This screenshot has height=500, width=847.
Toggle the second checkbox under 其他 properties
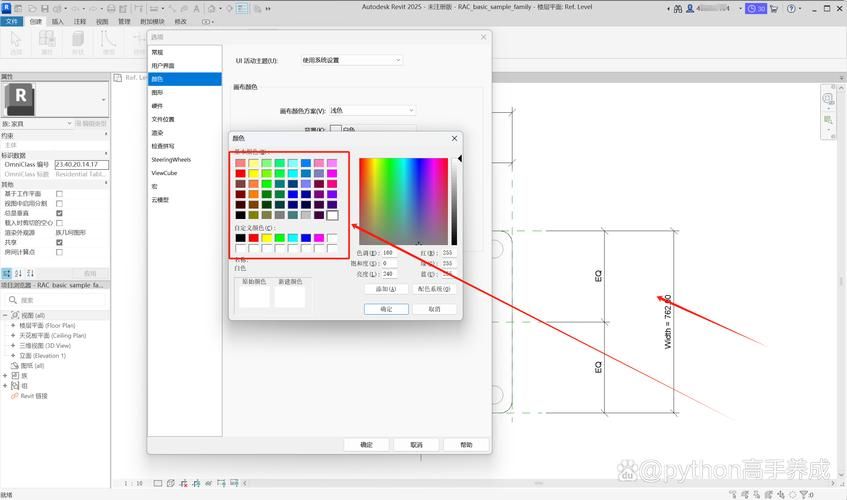(59, 204)
